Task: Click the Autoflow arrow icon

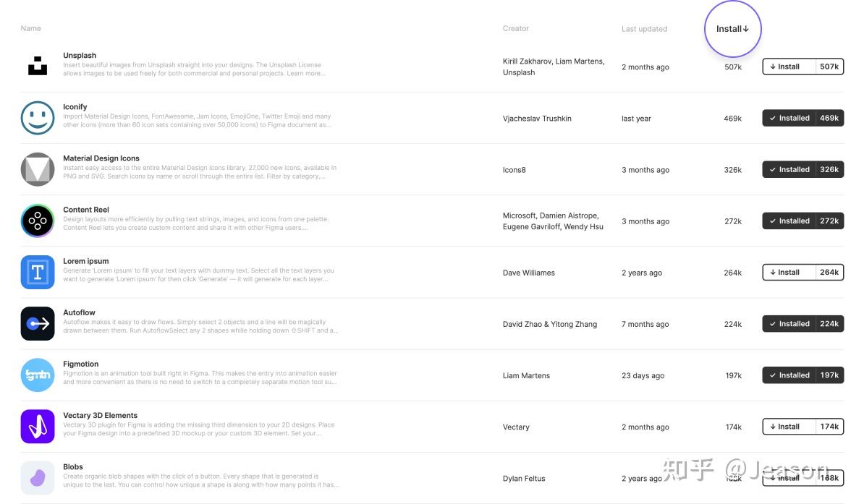Action: (x=38, y=323)
